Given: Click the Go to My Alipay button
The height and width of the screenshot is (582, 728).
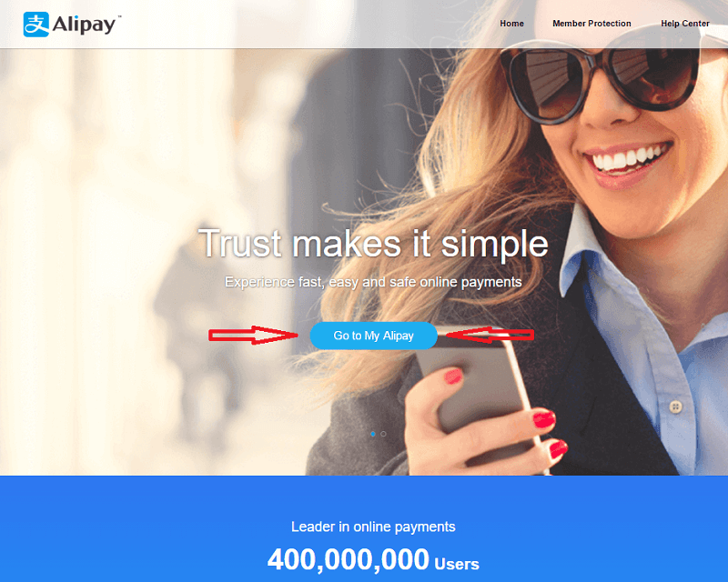Looking at the screenshot, I should pyautogui.click(x=374, y=336).
